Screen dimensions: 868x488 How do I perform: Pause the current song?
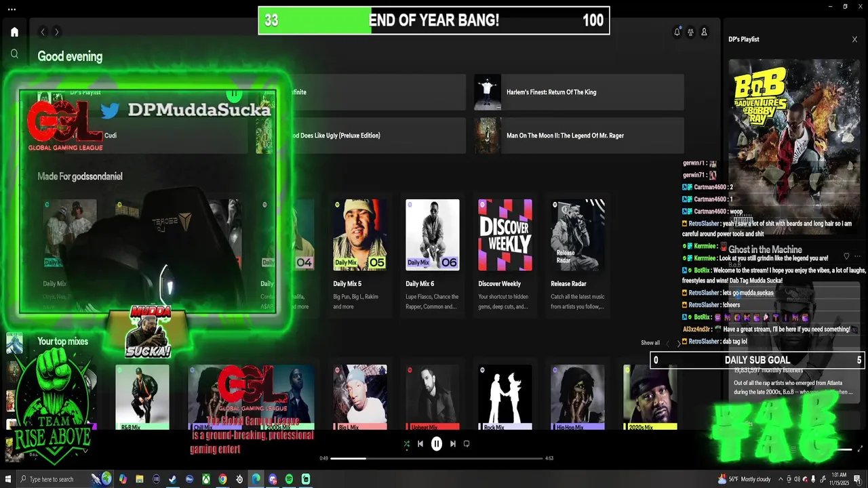pyautogui.click(x=437, y=444)
